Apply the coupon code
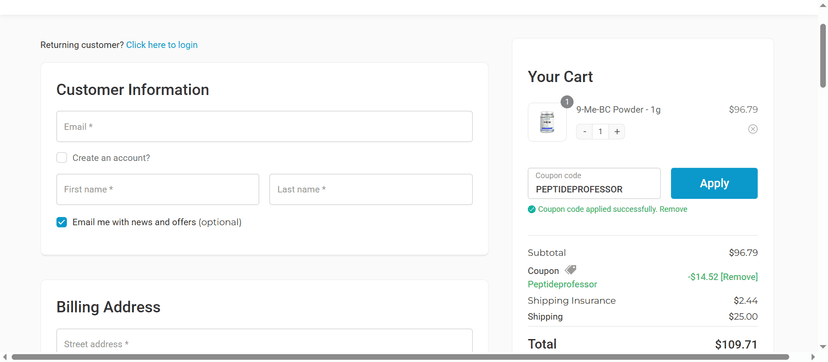Viewport: 828px width, 362px height. [714, 184]
